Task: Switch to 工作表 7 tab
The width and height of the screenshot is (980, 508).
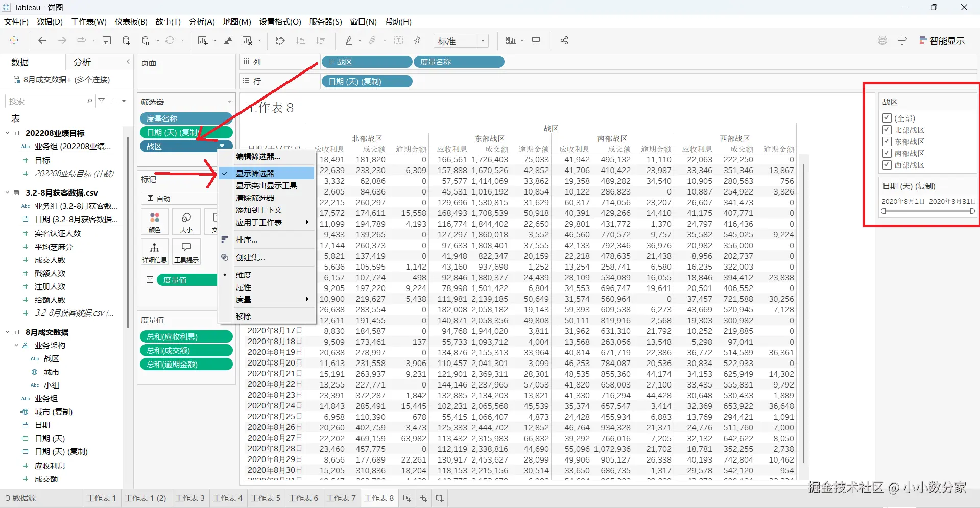Action: point(341,498)
